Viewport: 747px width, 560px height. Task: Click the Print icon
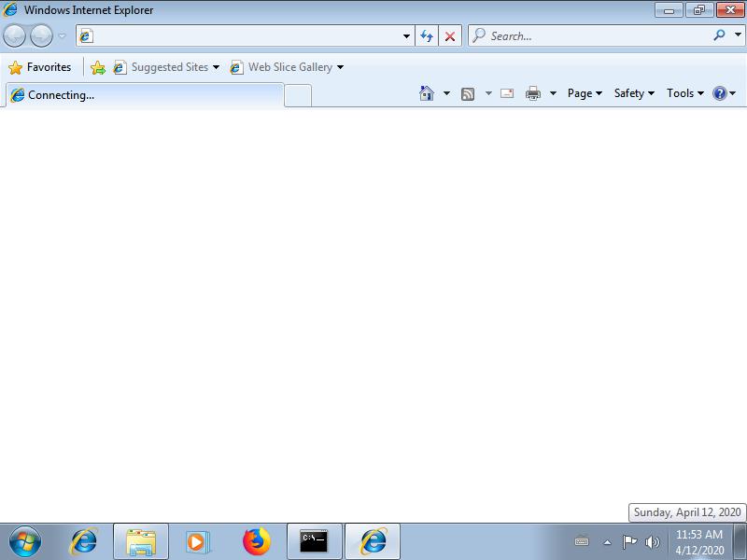point(533,93)
